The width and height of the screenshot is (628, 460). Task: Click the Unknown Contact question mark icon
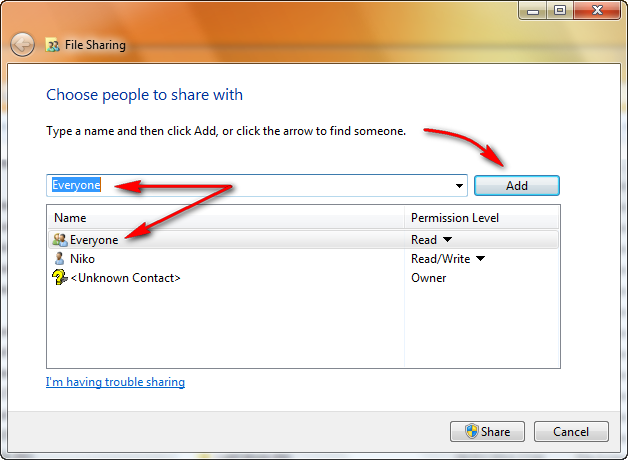[x=60, y=277]
